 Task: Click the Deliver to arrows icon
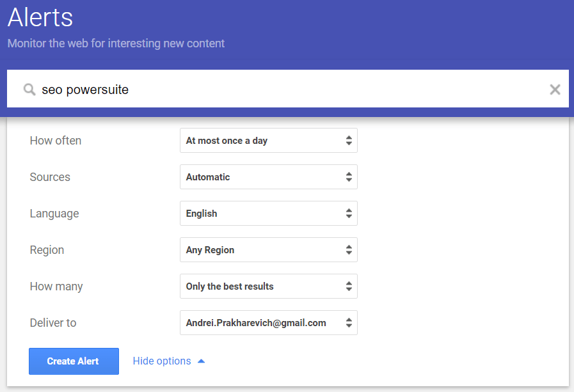(349, 322)
